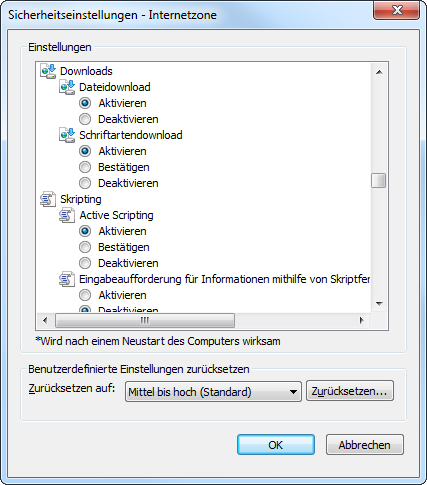Screen dimensions: 427x485
Task: Click the Skripting category icon
Action: [48, 199]
